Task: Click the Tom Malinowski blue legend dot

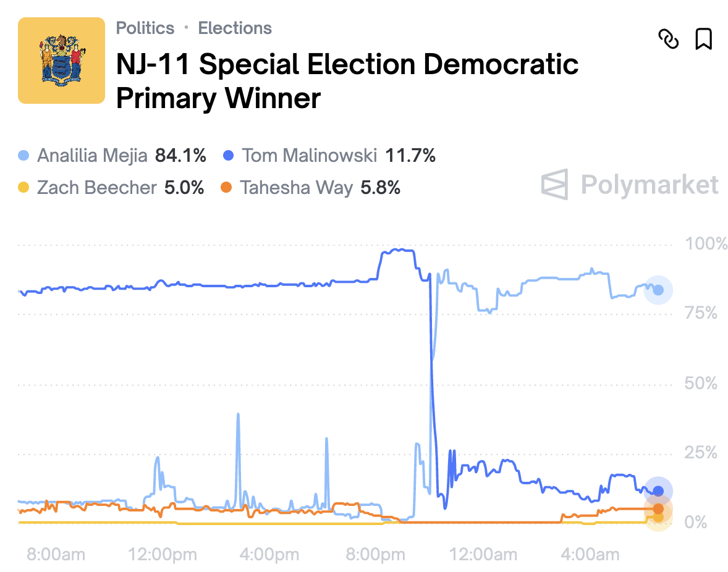Action: pos(229,156)
